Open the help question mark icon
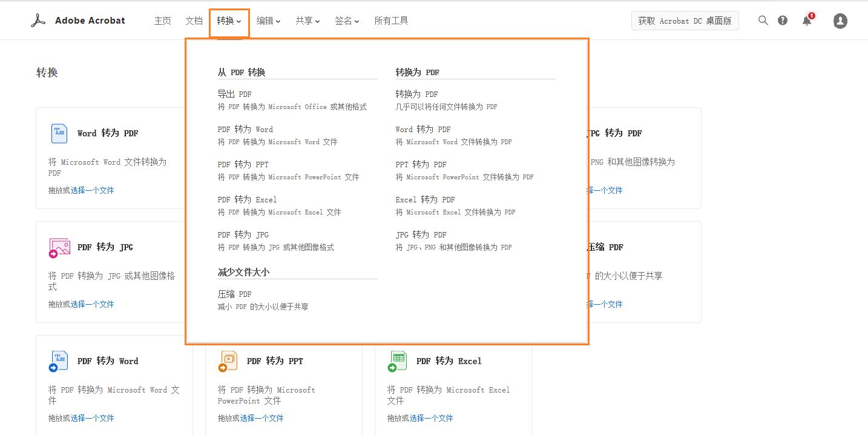 coord(783,21)
